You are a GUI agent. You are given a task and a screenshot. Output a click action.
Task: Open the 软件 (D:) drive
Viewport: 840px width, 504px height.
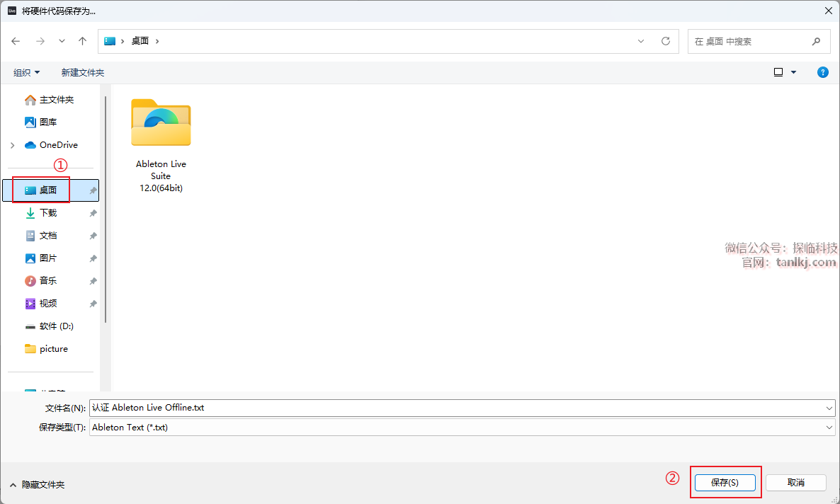(56, 326)
